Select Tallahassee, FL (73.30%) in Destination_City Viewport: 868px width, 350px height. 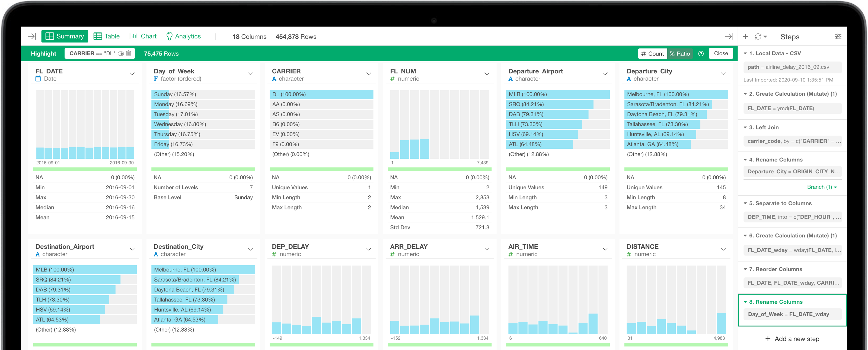(x=203, y=300)
